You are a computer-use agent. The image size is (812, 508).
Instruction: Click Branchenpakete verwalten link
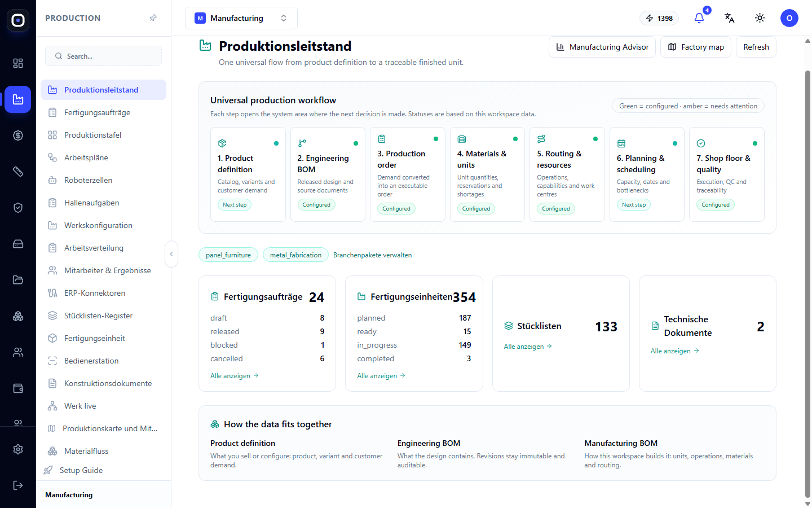click(372, 255)
